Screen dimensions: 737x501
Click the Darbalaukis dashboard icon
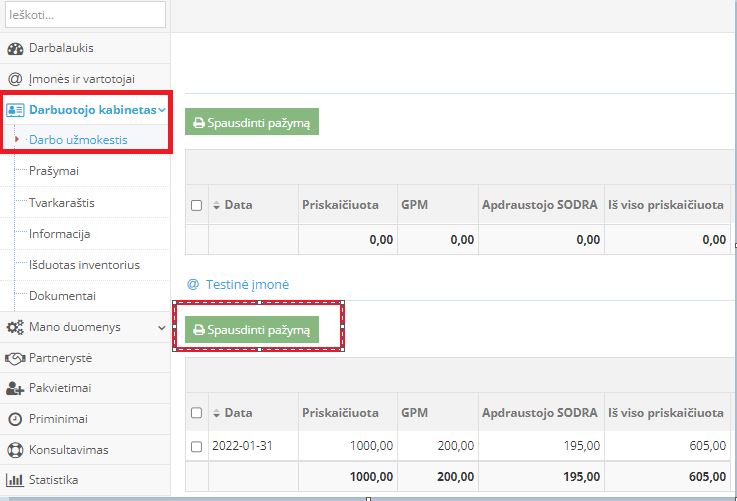click(15, 48)
